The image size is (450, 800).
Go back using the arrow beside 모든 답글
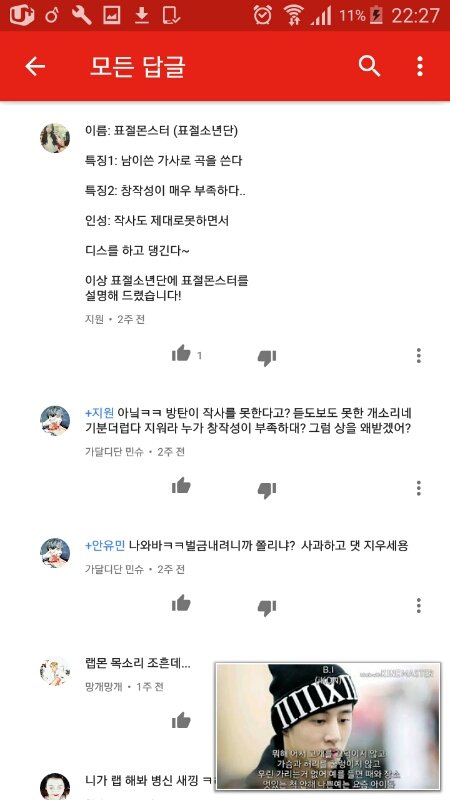[35, 66]
